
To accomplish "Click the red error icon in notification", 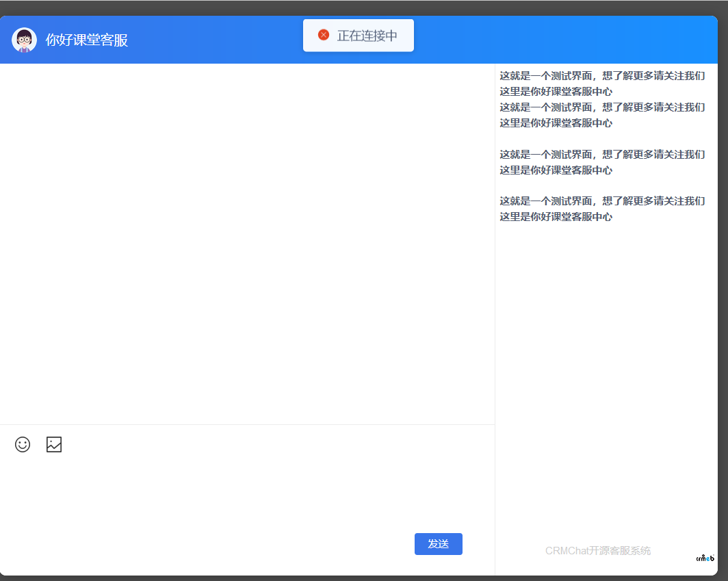I will coord(324,35).
